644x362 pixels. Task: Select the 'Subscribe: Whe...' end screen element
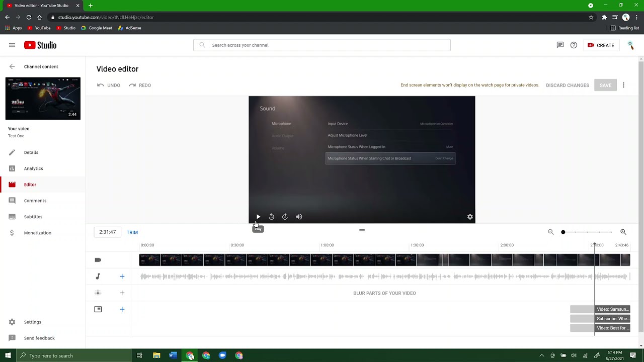612,319
